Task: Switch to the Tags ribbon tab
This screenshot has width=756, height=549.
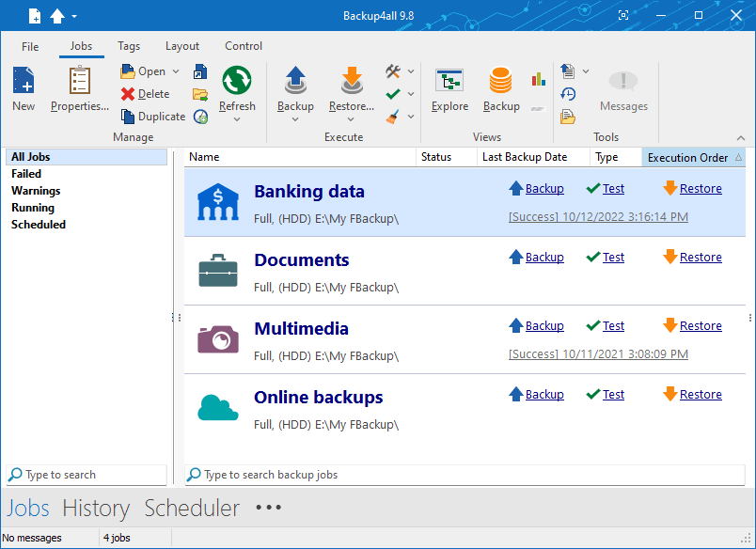Action: tap(129, 46)
